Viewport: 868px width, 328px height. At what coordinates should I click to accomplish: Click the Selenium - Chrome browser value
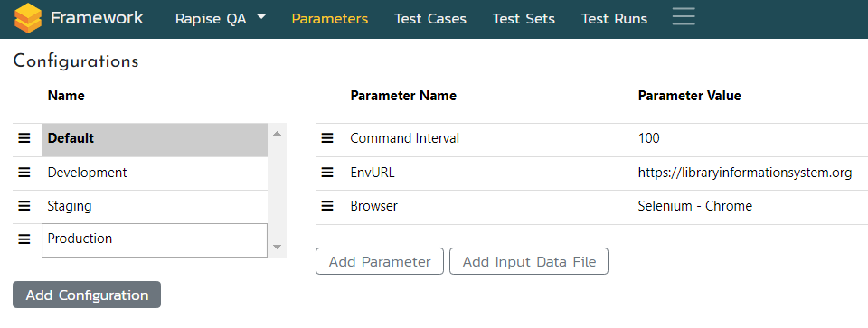pos(695,206)
